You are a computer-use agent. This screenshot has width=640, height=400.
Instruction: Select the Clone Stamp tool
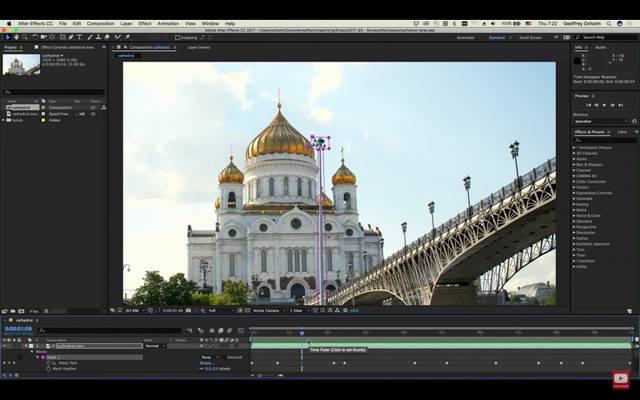(98, 37)
